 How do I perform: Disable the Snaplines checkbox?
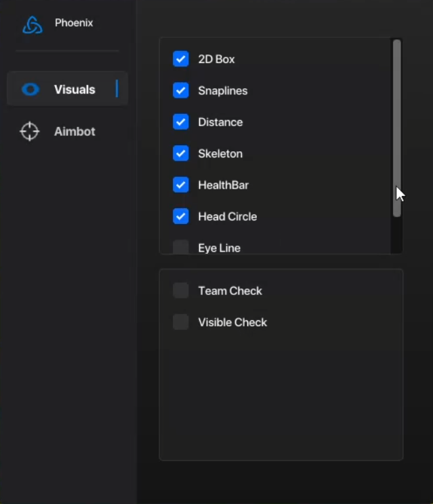point(181,90)
